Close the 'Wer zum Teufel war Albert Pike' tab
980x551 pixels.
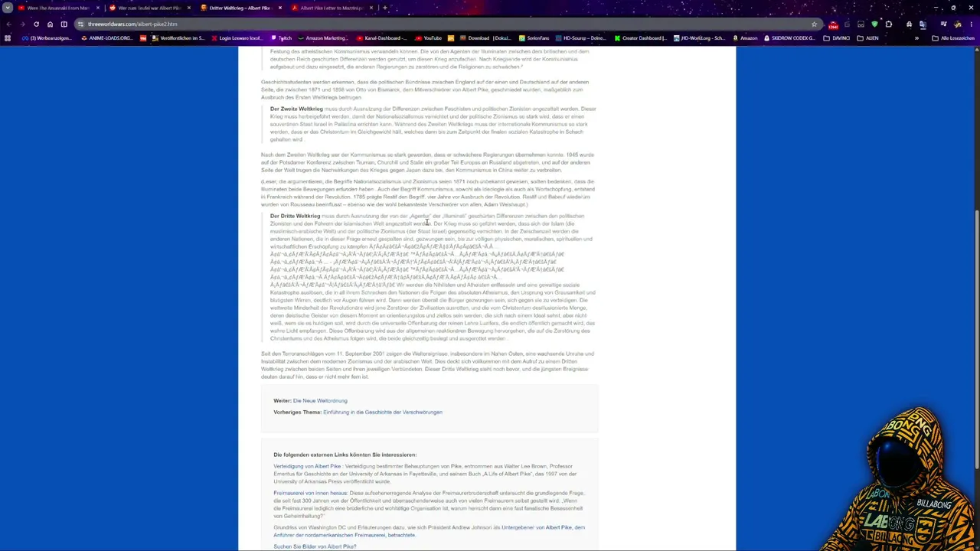[188, 8]
